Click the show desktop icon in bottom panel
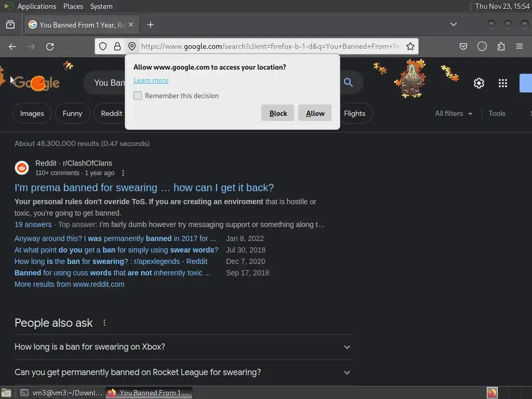Screen dimensions: 532x399 click(x=6, y=393)
